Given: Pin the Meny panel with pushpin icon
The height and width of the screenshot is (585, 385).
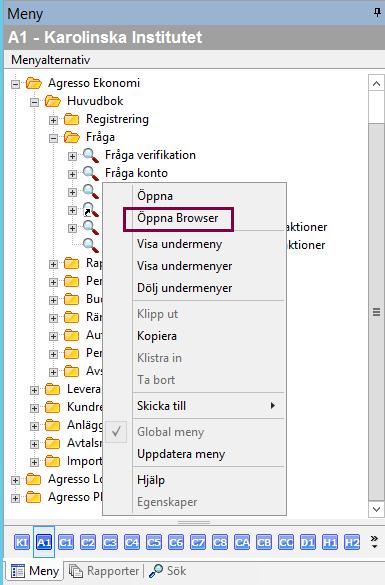Looking at the screenshot, I should tap(377, 13).
